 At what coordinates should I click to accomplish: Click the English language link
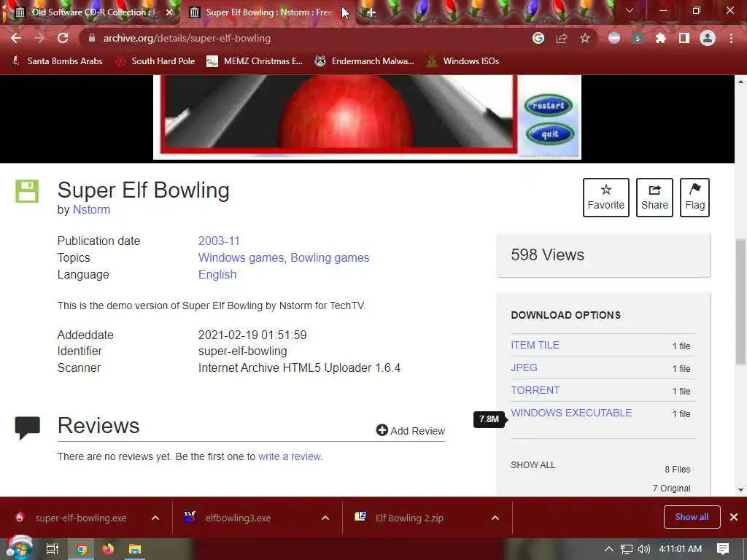pyautogui.click(x=217, y=274)
